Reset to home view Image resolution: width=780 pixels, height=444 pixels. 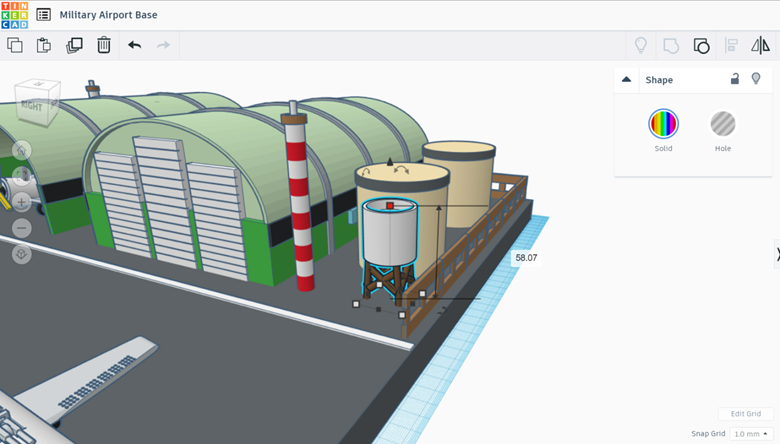[x=21, y=150]
